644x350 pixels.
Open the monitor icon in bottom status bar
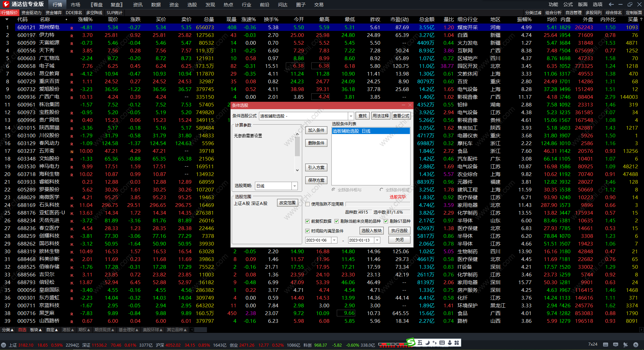[x=615, y=345]
